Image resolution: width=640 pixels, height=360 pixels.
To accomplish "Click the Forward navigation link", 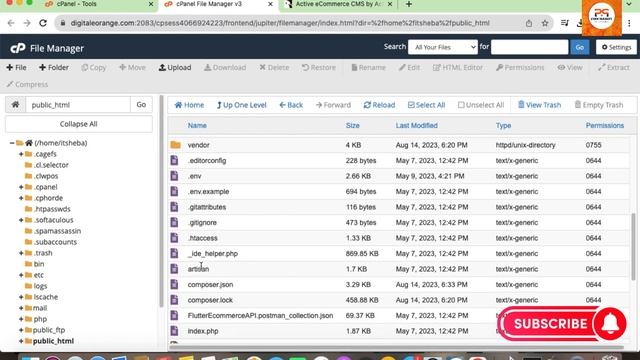I will point(333,105).
